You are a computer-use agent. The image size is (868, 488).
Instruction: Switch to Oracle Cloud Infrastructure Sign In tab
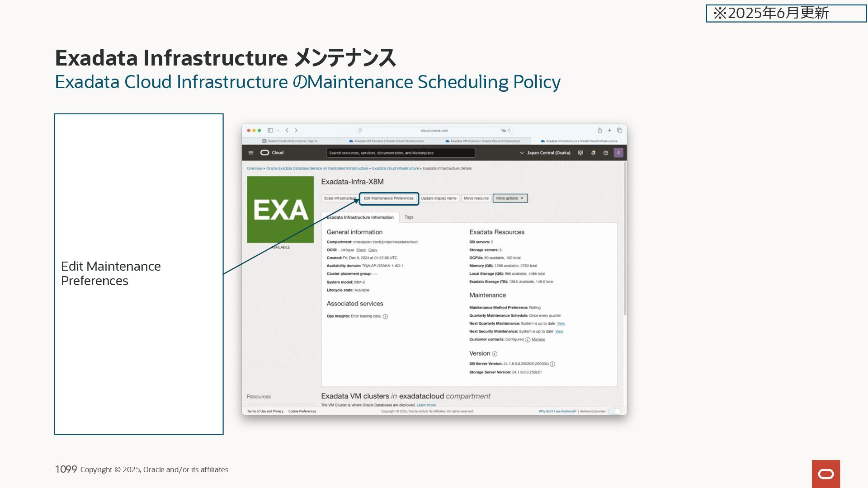(x=290, y=141)
